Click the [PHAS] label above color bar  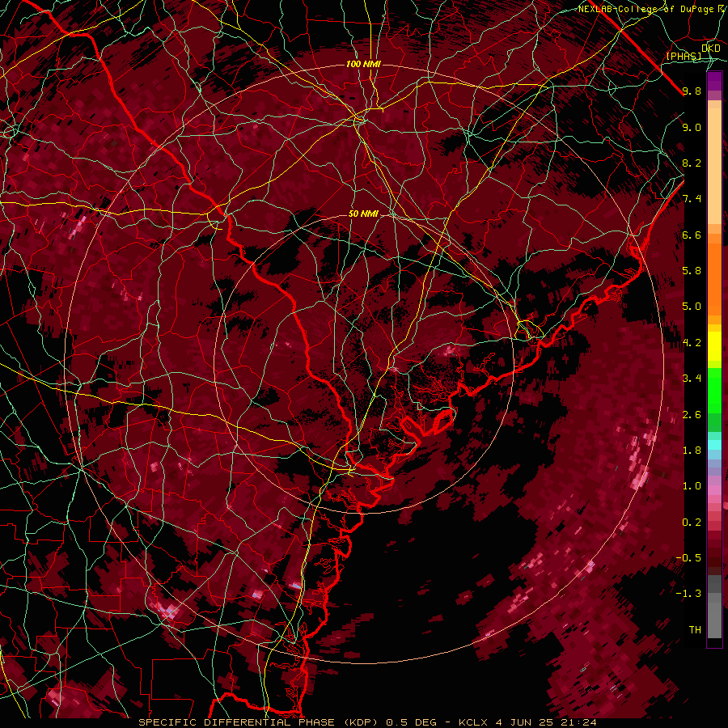[684, 56]
